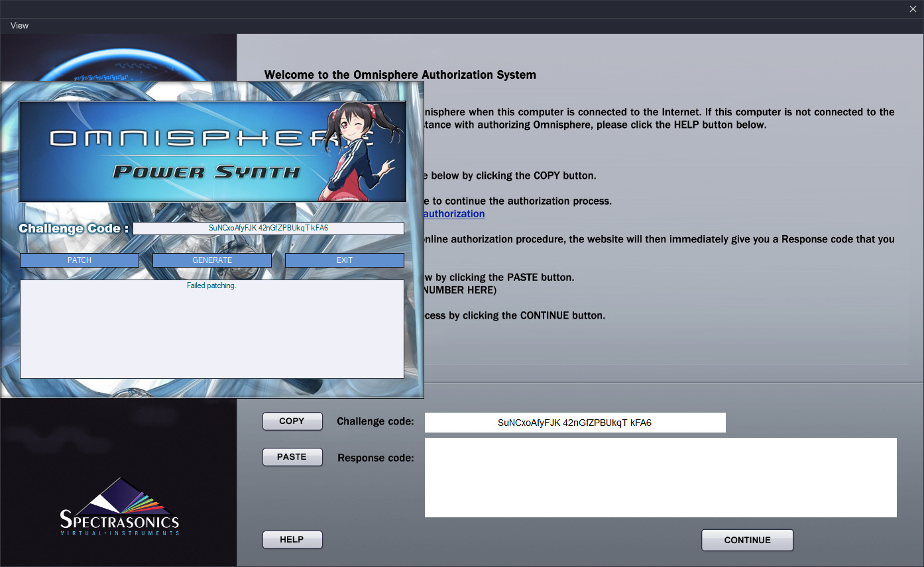The height and width of the screenshot is (567, 924).
Task: Open the authorization hyperlink
Action: coord(454,214)
